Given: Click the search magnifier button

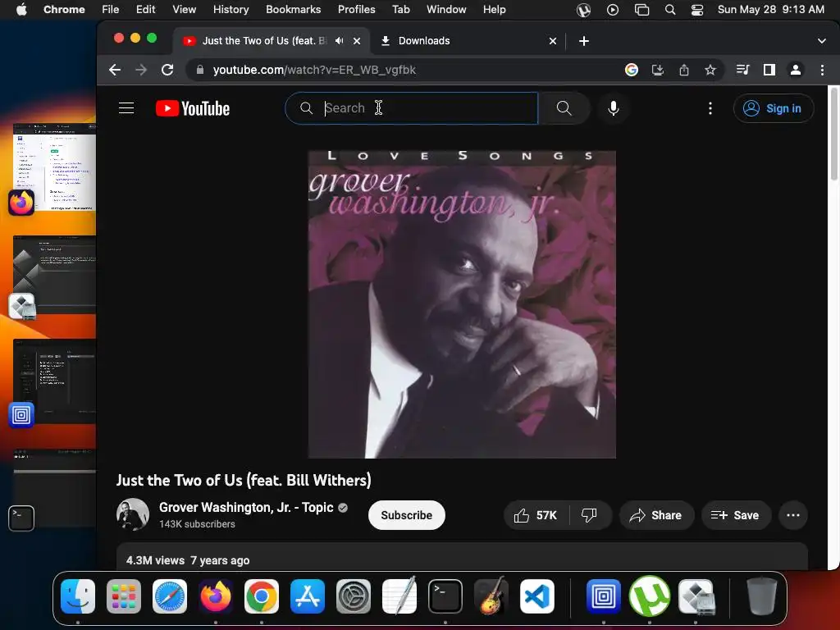Looking at the screenshot, I should point(564,108).
